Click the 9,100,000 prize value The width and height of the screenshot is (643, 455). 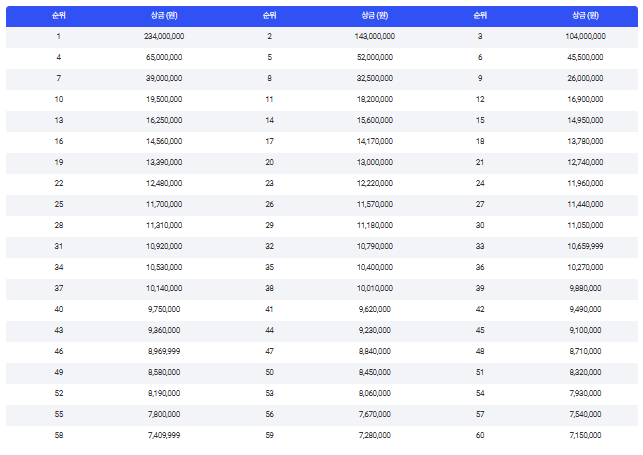(586, 330)
